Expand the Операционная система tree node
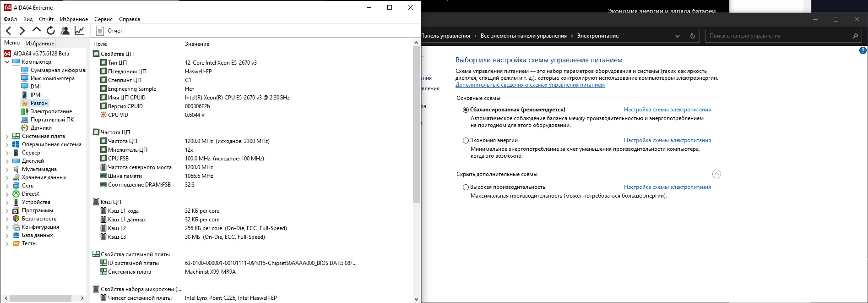 7,144
